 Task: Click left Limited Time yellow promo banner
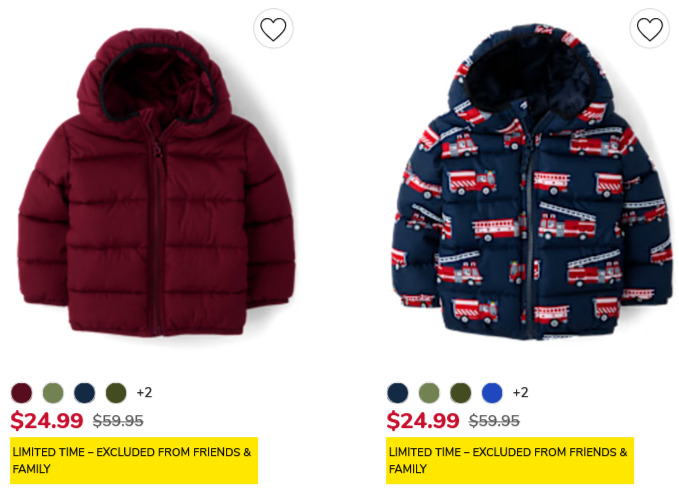click(x=134, y=460)
